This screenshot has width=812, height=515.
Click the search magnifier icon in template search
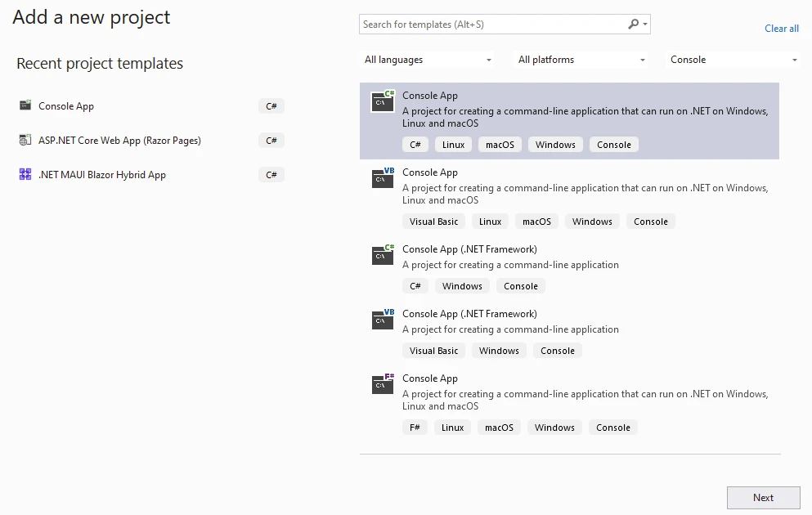pos(634,25)
